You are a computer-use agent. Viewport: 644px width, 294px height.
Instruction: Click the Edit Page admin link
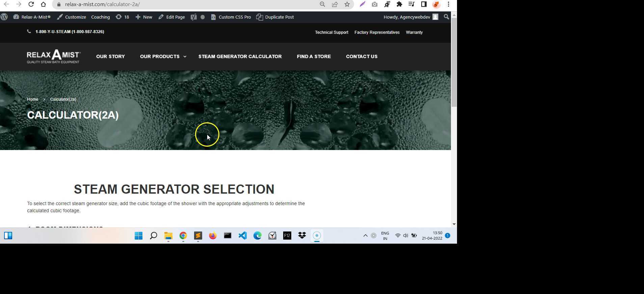tap(171, 17)
